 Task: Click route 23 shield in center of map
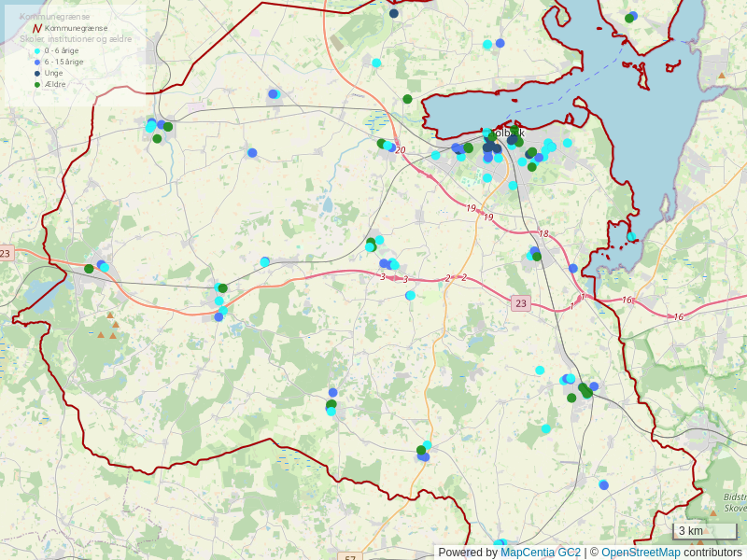pyautogui.click(x=521, y=303)
